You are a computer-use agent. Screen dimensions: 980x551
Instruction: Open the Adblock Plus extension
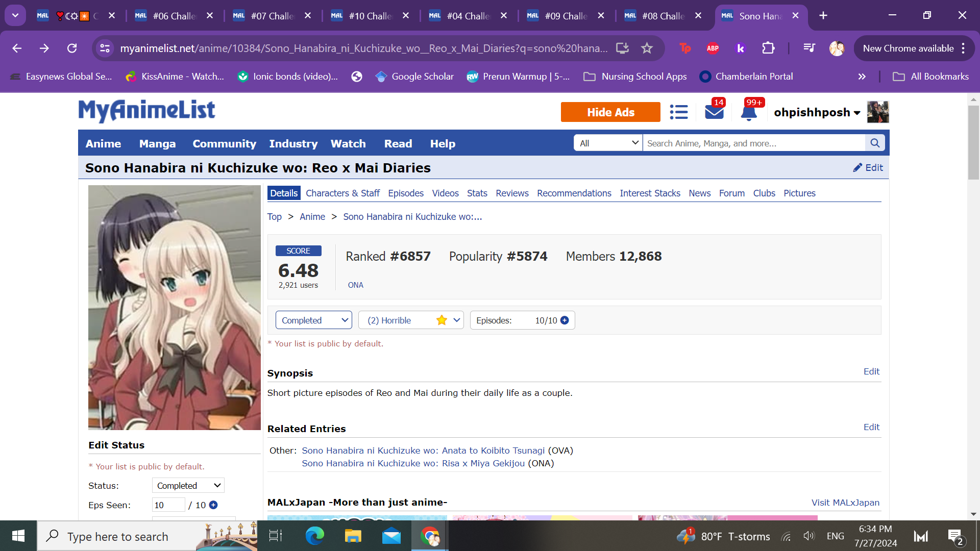[x=713, y=48]
